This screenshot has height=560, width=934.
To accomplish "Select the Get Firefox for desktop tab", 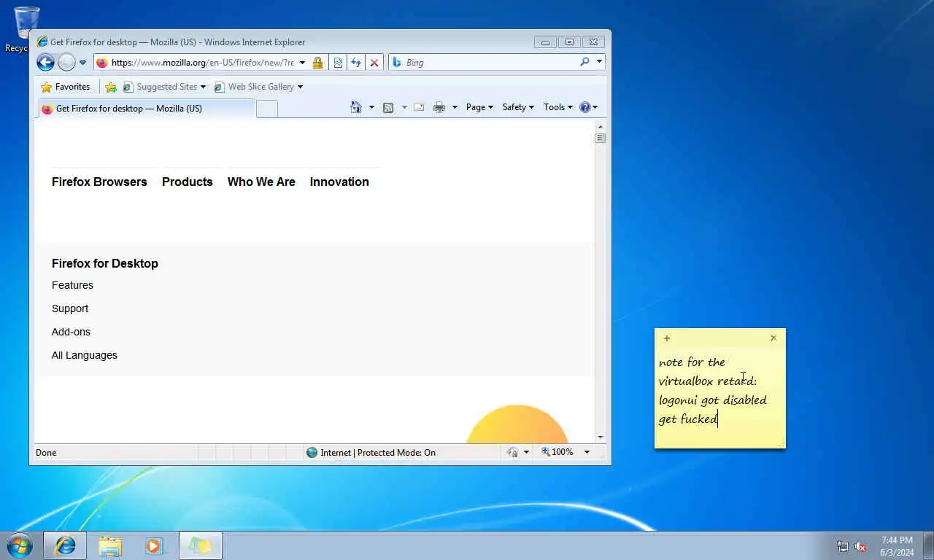I will (146, 109).
